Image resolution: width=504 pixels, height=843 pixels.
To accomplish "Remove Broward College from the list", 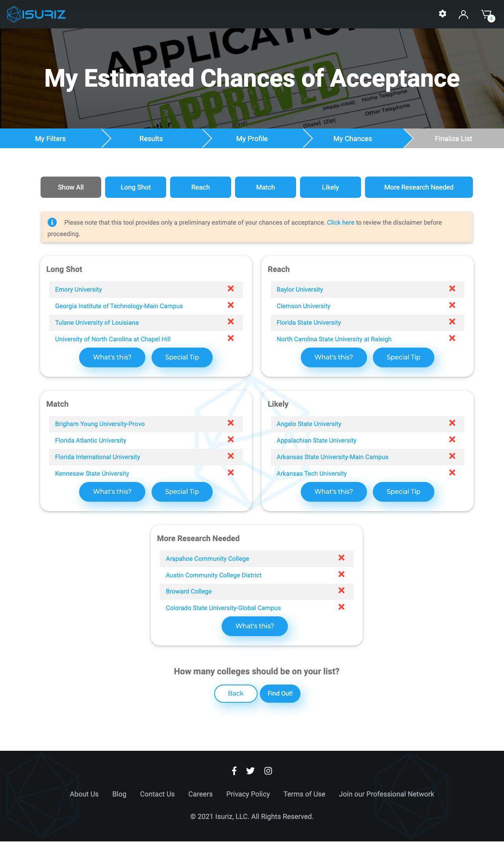I will tap(341, 590).
